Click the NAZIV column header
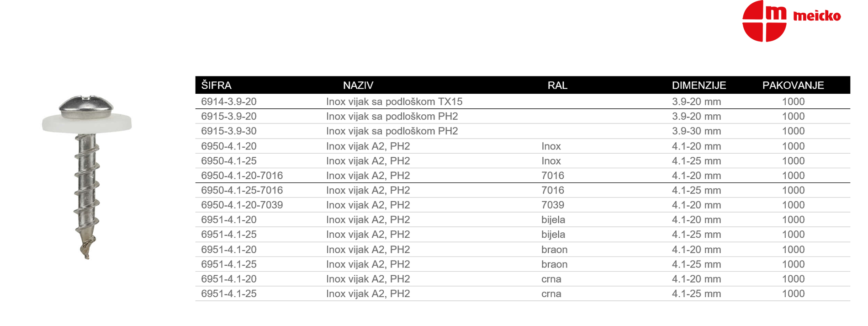Screen dimensions: 868x326 (x=358, y=86)
